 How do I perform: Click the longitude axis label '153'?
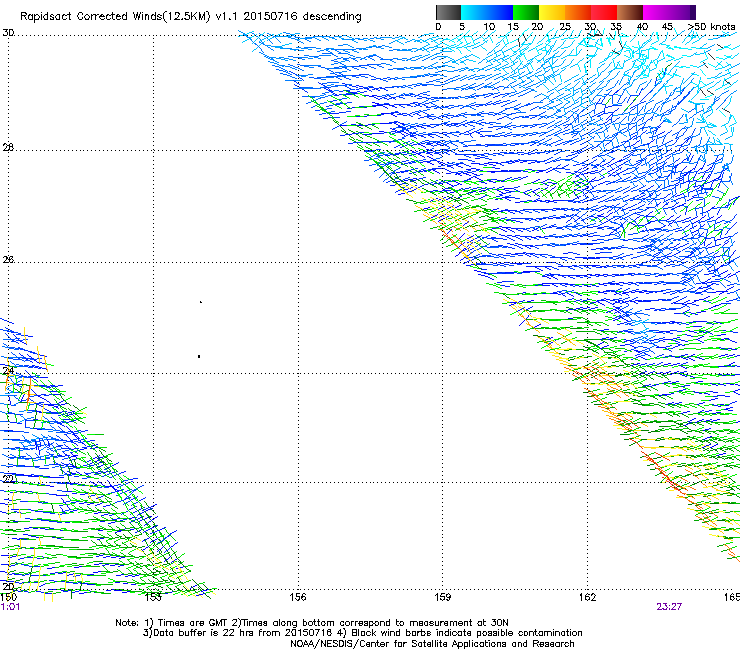pos(153,597)
